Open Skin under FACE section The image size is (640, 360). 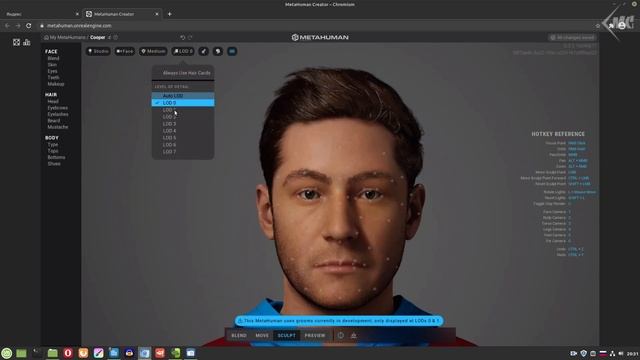click(52, 64)
